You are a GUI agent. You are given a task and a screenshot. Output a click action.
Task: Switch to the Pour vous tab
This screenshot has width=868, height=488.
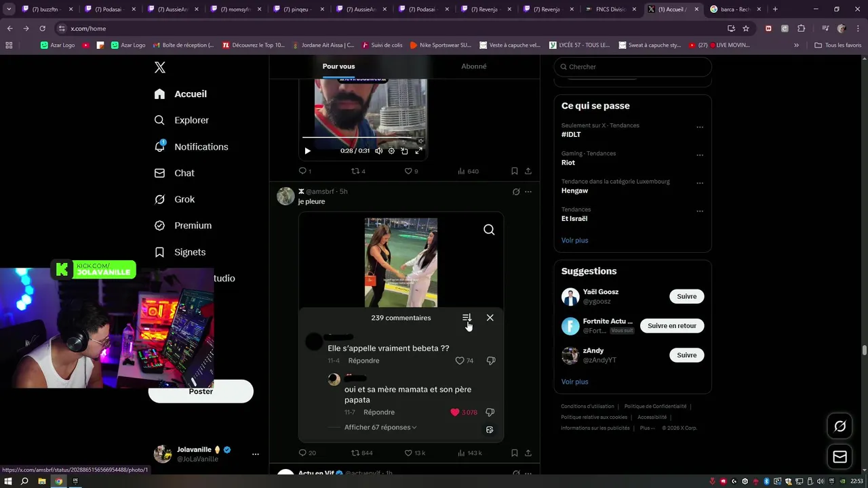[x=338, y=66]
